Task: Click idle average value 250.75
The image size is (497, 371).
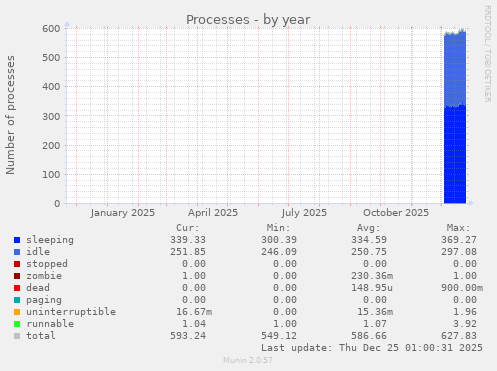Action: point(369,252)
